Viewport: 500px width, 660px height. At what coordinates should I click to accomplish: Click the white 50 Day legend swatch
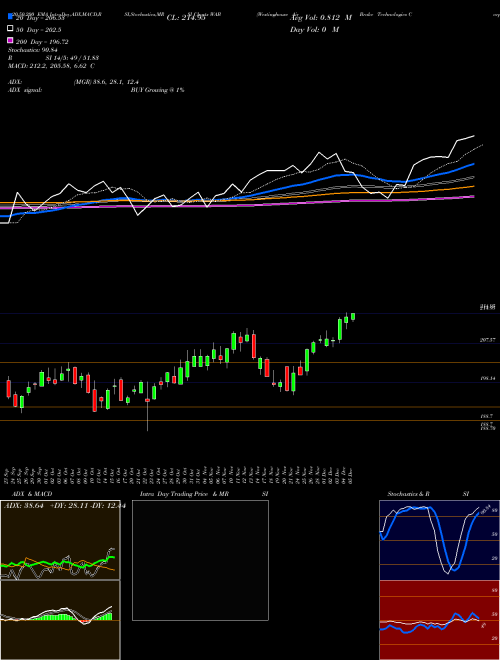click(x=10, y=29)
